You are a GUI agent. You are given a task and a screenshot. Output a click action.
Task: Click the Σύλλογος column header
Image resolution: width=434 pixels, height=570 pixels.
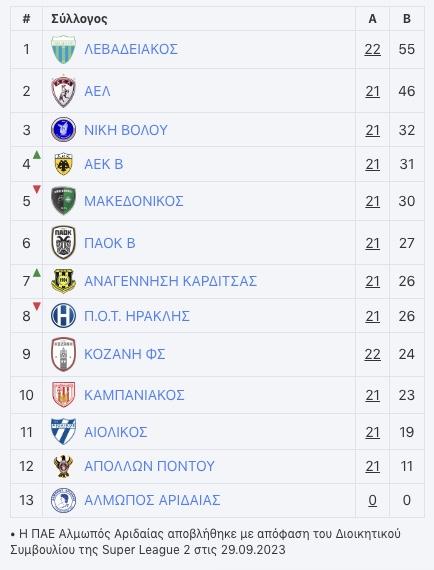tap(79, 19)
